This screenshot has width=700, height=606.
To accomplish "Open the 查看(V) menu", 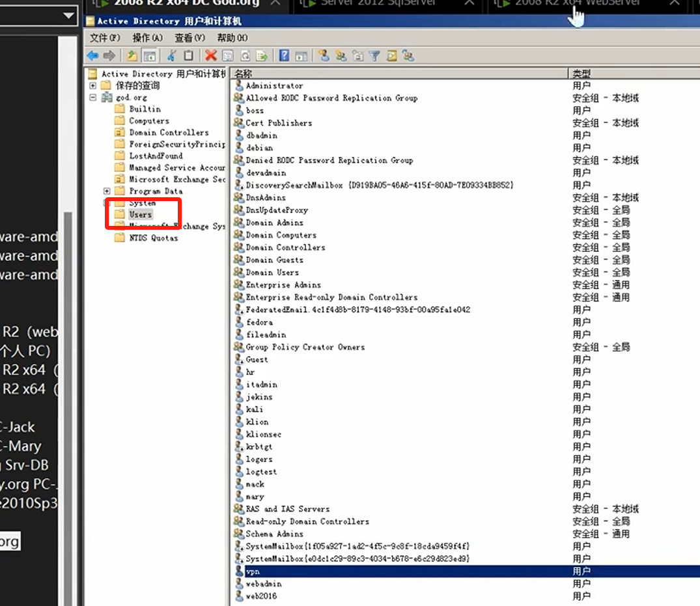I will tap(189, 38).
